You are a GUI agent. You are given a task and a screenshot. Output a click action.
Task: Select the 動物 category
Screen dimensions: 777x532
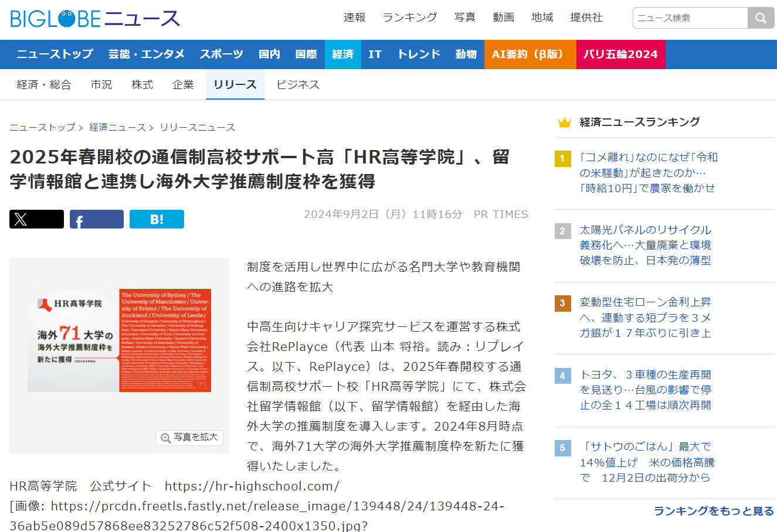click(x=466, y=54)
